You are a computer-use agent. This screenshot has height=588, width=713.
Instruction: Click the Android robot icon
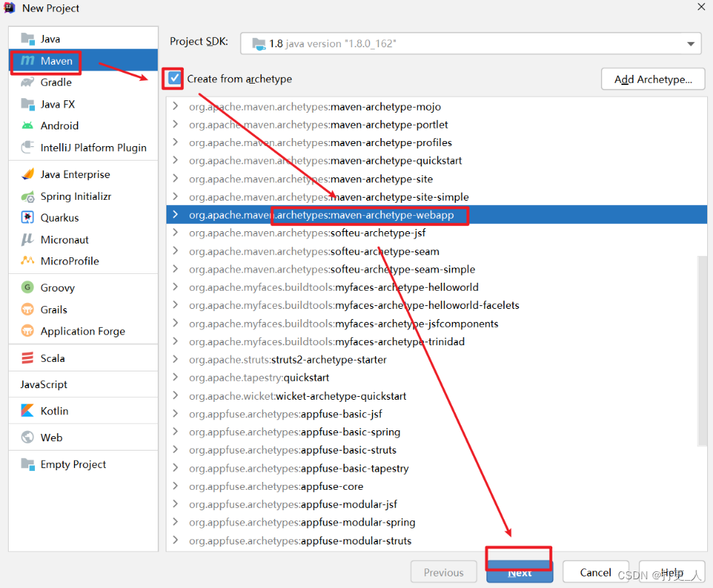(28, 126)
